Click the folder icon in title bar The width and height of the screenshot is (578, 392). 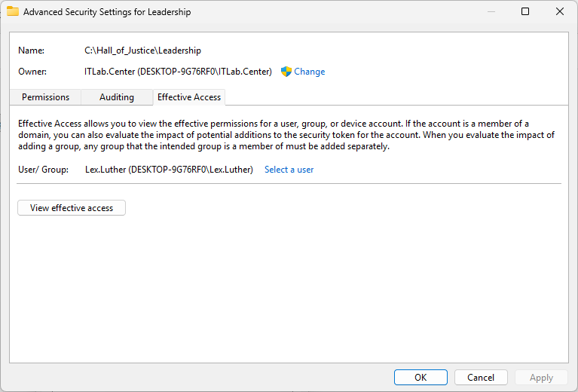point(13,12)
